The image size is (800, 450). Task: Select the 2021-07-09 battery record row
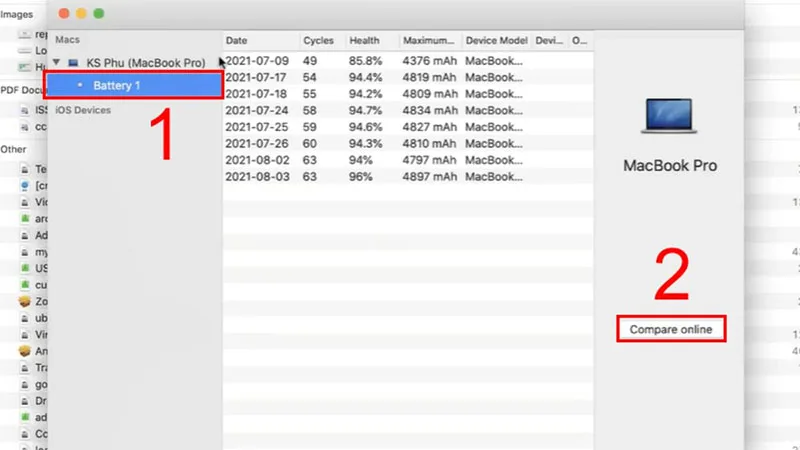tap(408, 61)
